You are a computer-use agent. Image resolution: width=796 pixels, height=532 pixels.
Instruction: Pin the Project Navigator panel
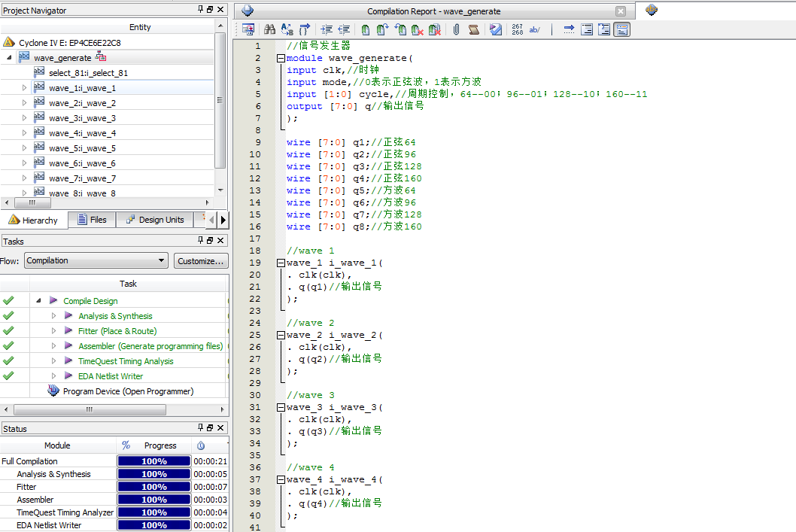click(x=200, y=10)
